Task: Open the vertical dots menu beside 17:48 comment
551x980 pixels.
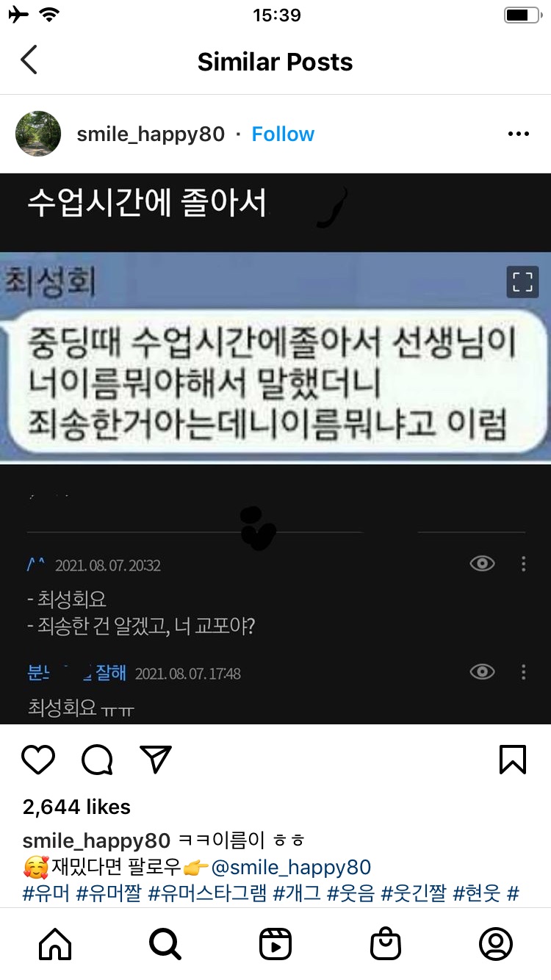Action: coord(523,671)
